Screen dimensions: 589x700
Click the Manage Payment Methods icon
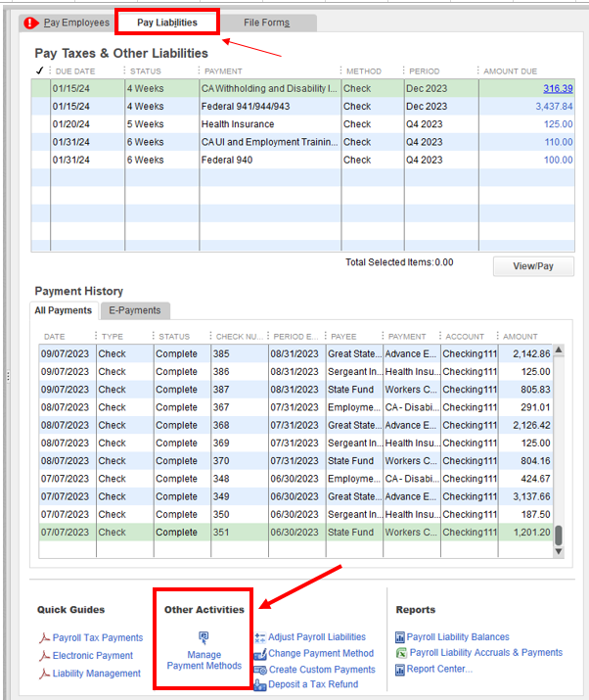coord(204,637)
